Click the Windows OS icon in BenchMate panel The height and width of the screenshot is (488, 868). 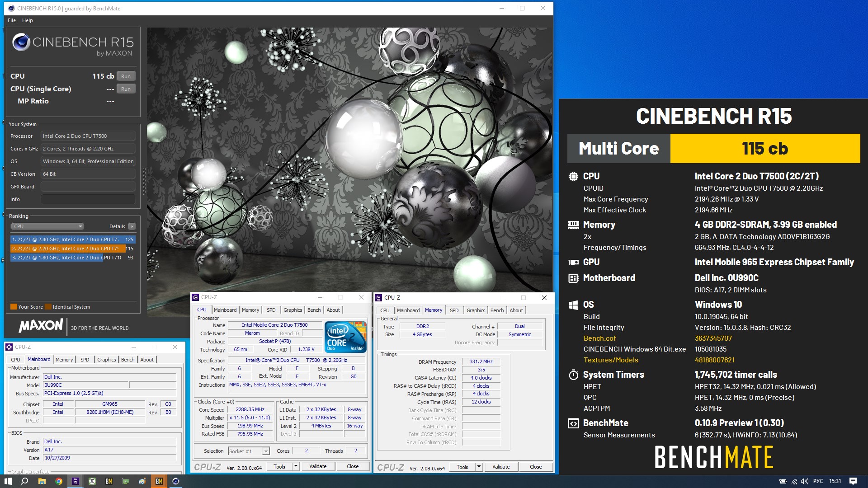[x=573, y=305]
